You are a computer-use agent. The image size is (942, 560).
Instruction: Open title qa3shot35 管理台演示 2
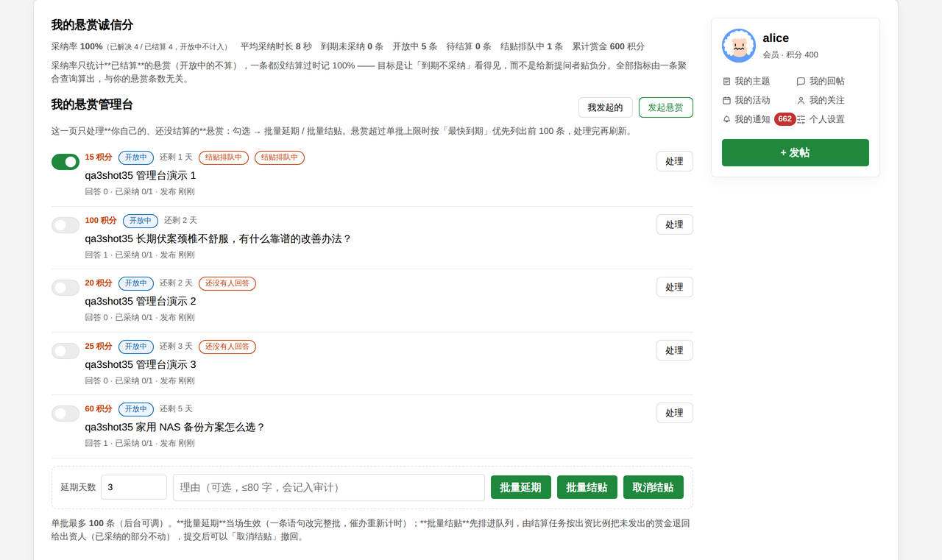[141, 302]
